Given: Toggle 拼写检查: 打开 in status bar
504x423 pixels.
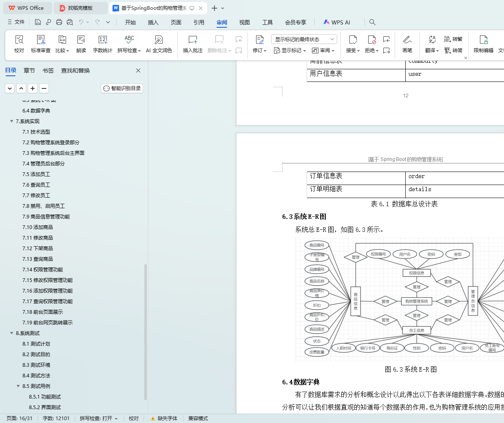Looking at the screenshot, I should pyautogui.click(x=99, y=419).
